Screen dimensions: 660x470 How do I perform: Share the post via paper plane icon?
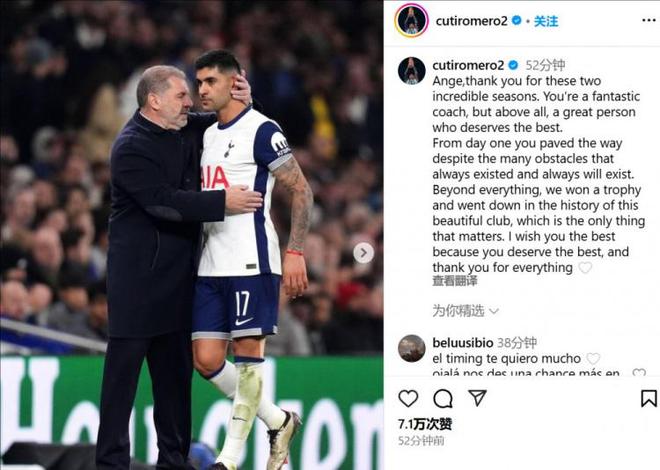pyautogui.click(x=477, y=398)
